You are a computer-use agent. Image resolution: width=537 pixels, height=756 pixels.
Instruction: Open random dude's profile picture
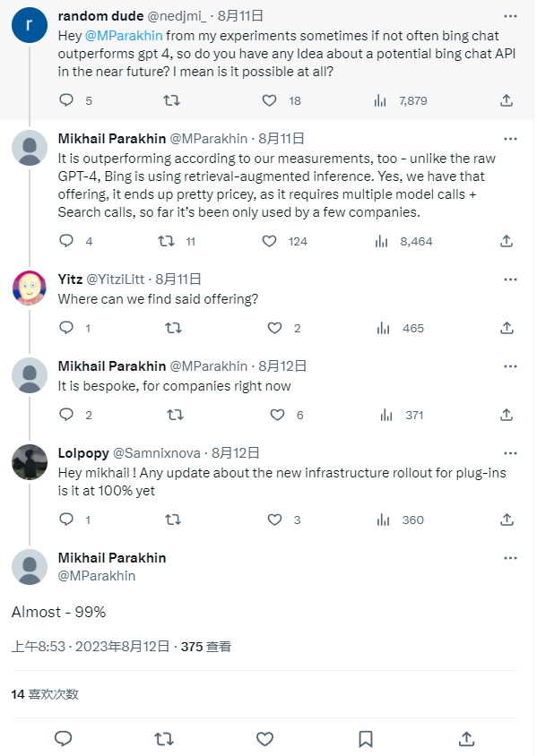[29, 24]
